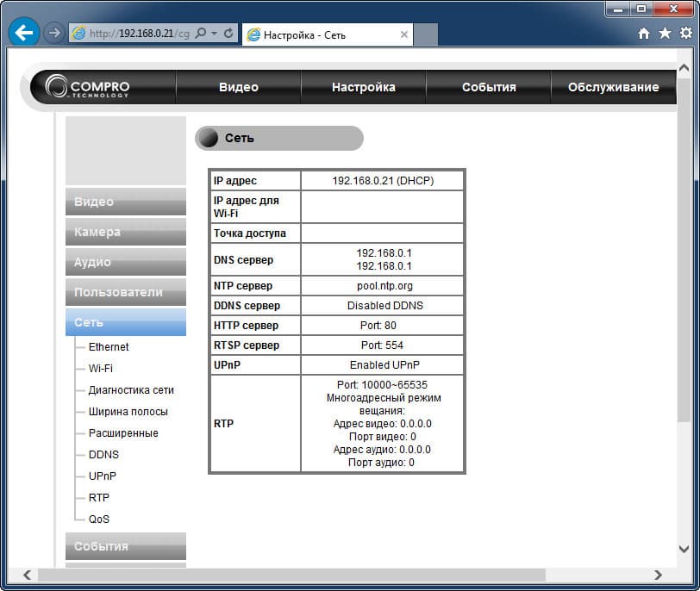The height and width of the screenshot is (591, 700).
Task: Maximize the browser window
Action: 641,9
